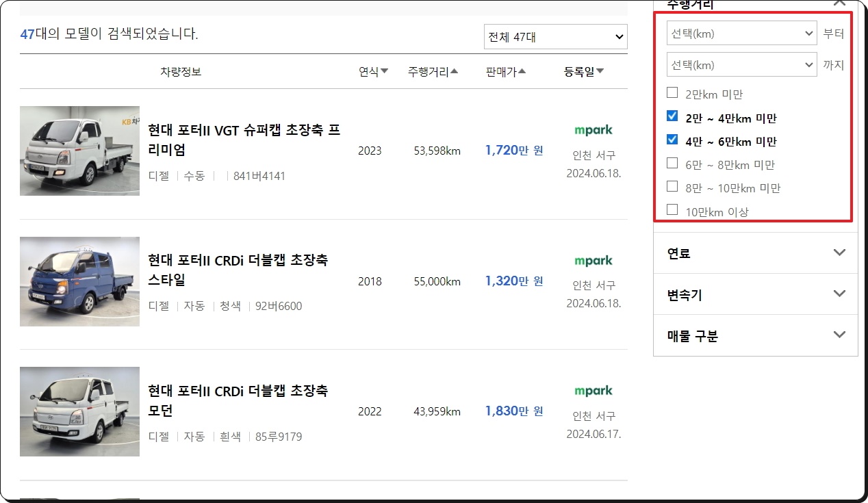This screenshot has width=868, height=503.
Task: Open the white 포터II 더블캡 모던 thumbnail
Action: 79,411
